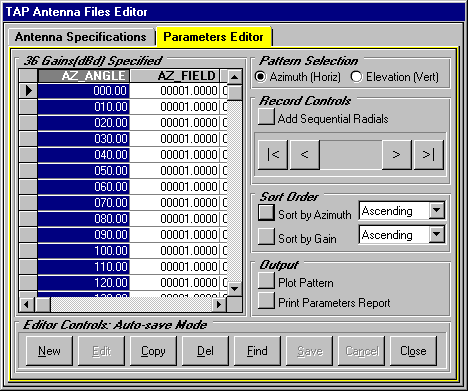Go to first record with |< button

pyautogui.click(x=273, y=155)
